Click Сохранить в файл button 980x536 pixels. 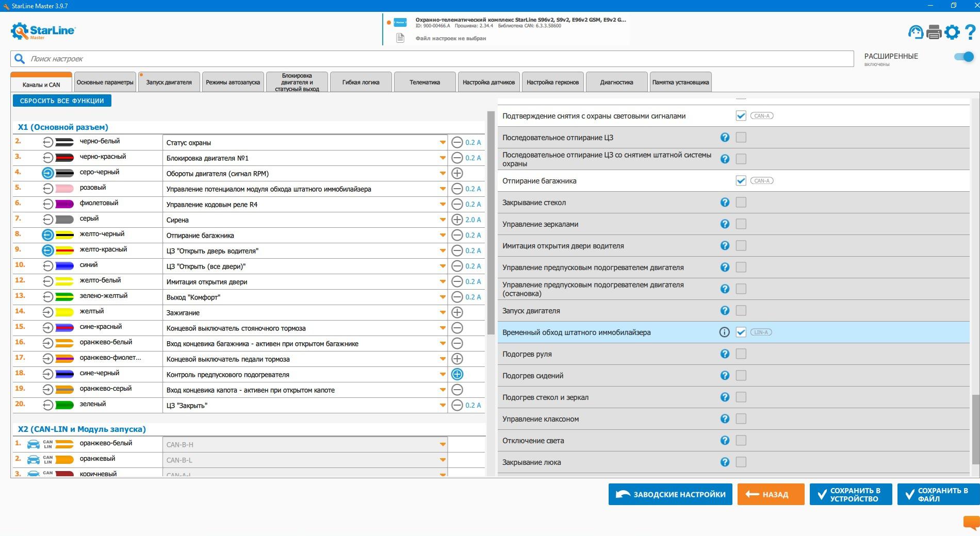[x=938, y=494]
